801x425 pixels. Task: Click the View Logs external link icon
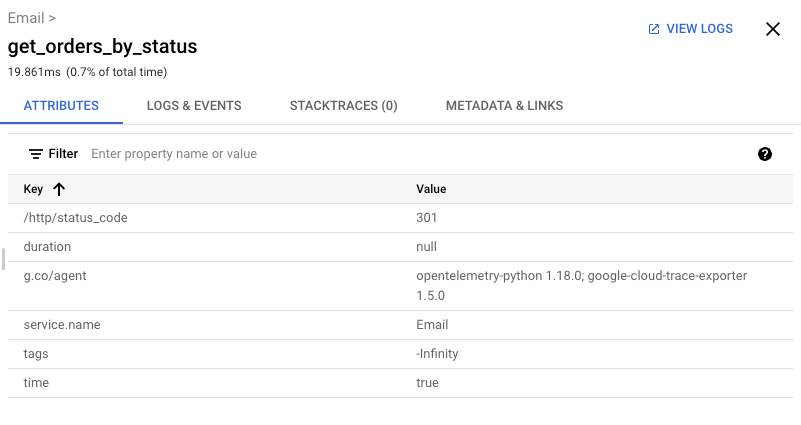654,29
